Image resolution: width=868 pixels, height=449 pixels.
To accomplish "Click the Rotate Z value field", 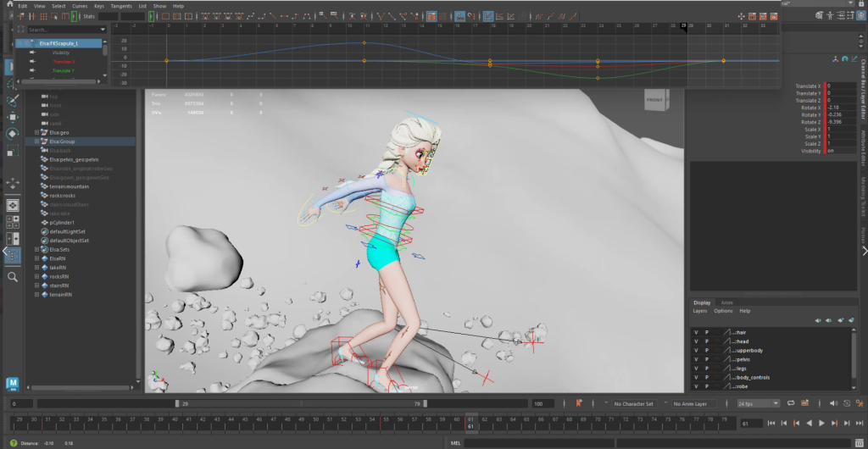I will pyautogui.click(x=841, y=122).
